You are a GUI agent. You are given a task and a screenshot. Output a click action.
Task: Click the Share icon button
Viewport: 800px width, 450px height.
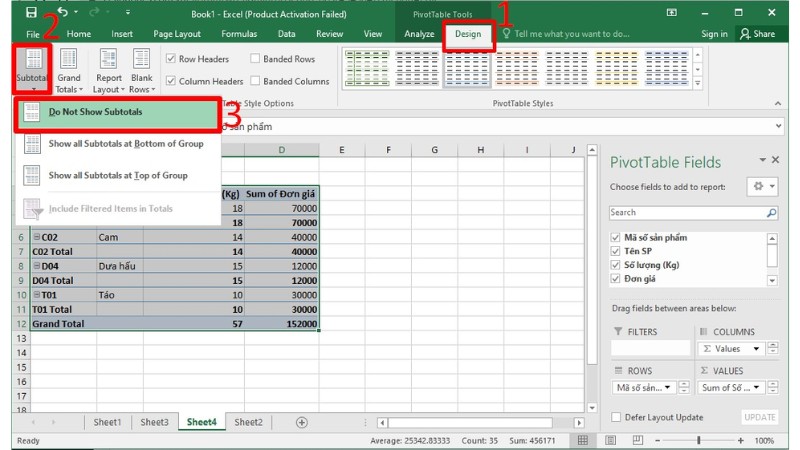[757, 33]
